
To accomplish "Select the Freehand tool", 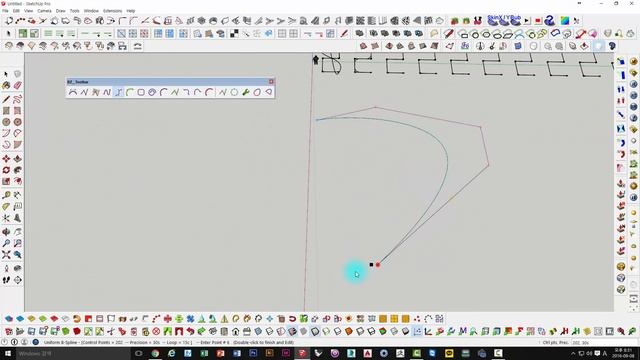I will [18, 99].
